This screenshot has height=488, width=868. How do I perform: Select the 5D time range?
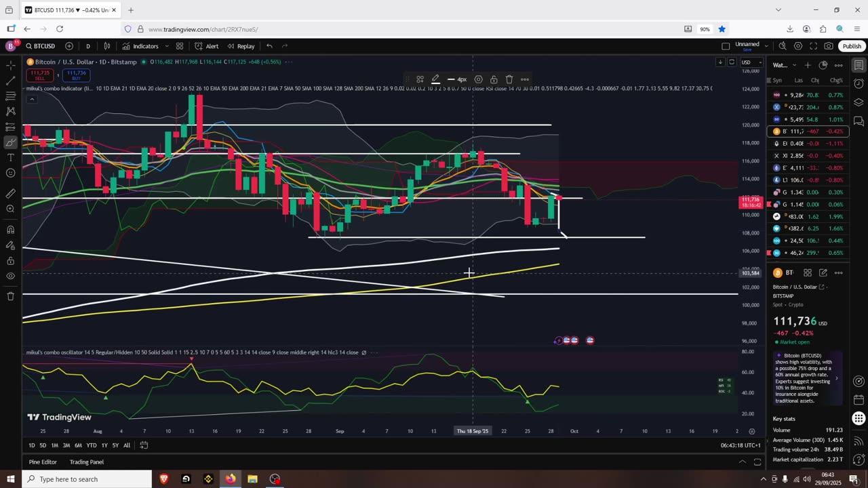pos(43,445)
